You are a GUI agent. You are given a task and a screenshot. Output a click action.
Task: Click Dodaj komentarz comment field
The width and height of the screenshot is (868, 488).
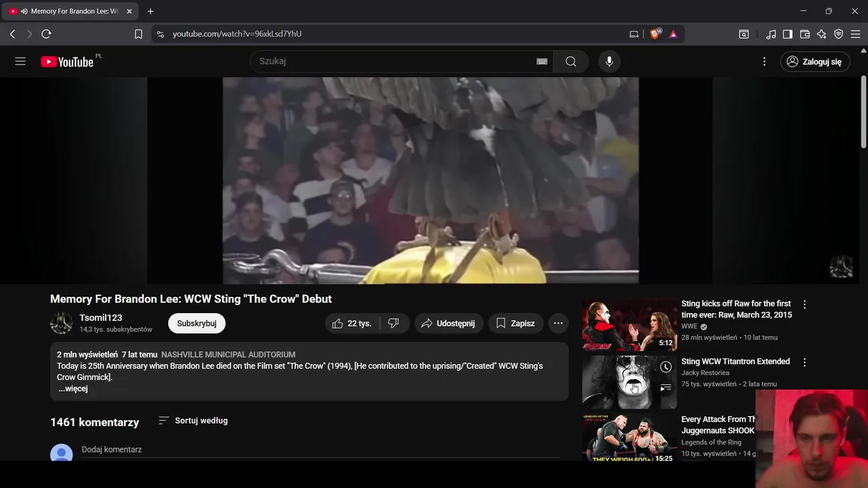pyautogui.click(x=321, y=450)
